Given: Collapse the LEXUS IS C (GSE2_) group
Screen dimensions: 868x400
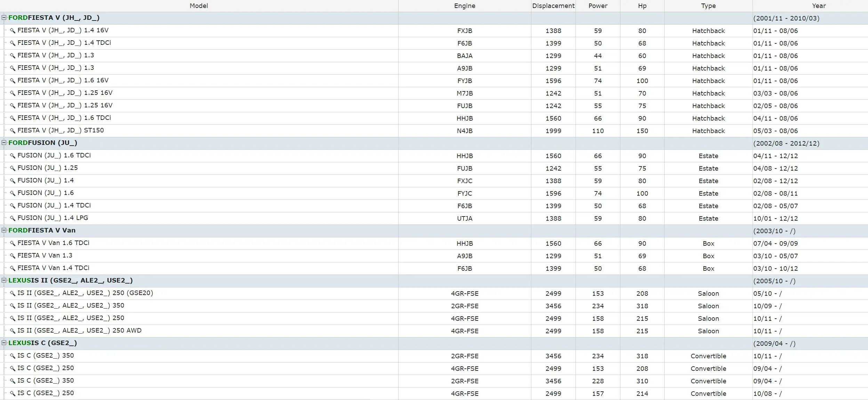Looking at the screenshot, I should click(4, 343).
